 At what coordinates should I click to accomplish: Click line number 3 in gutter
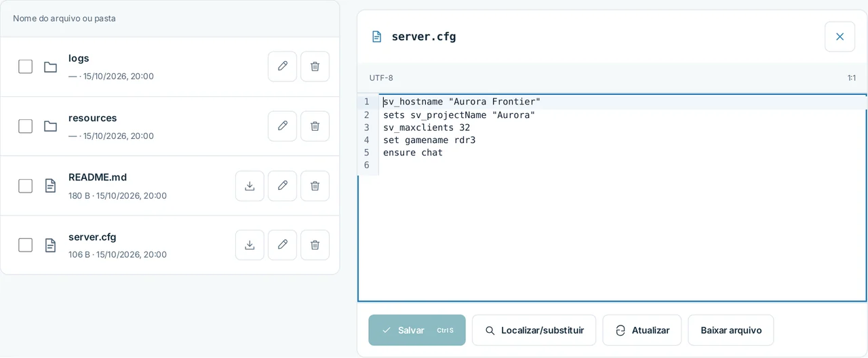pyautogui.click(x=367, y=127)
